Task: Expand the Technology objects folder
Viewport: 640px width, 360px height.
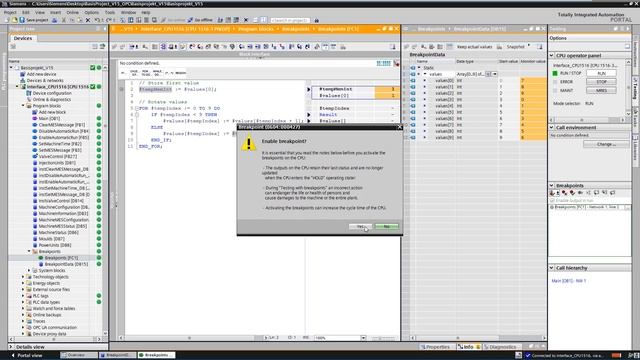Action: point(23,277)
